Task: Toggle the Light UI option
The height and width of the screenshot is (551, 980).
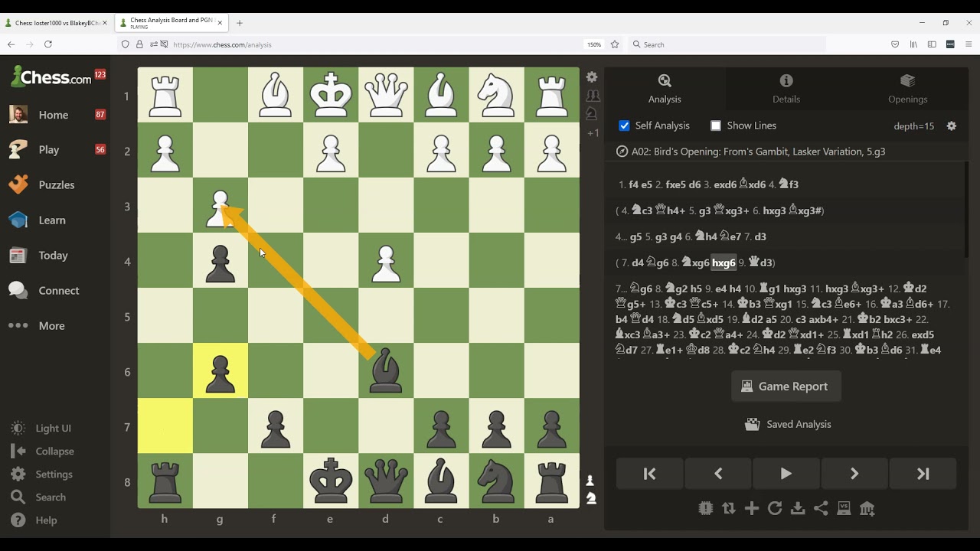Action: (41, 429)
